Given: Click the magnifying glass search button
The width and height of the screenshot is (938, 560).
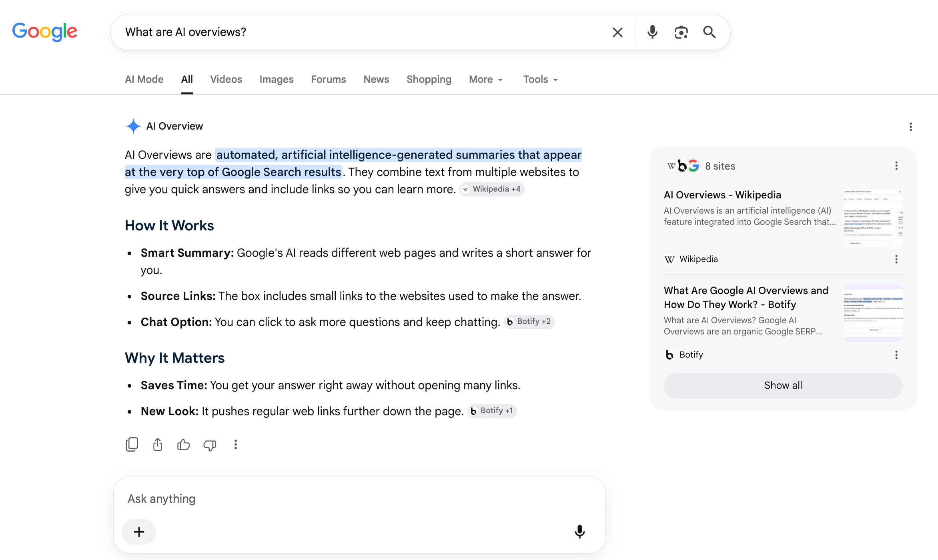Looking at the screenshot, I should (x=710, y=32).
